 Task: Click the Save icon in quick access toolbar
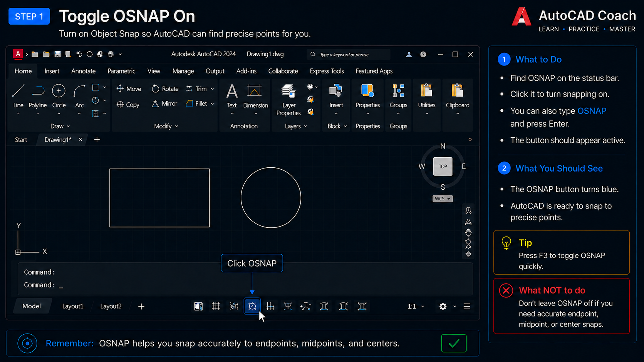[x=57, y=54]
